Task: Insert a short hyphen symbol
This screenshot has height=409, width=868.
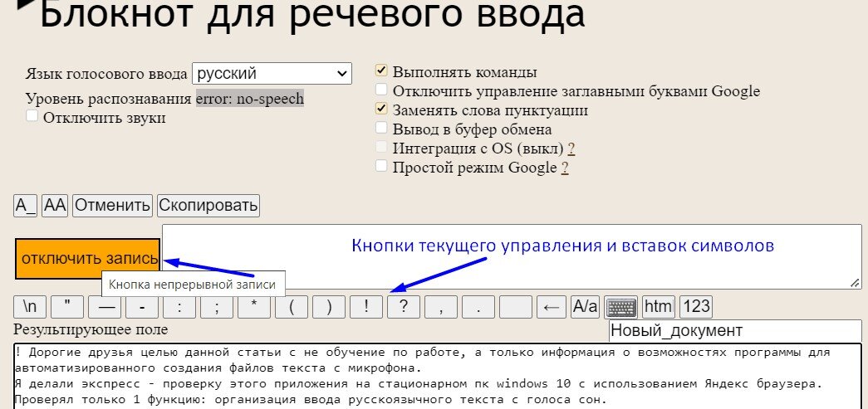Action: click(x=142, y=307)
